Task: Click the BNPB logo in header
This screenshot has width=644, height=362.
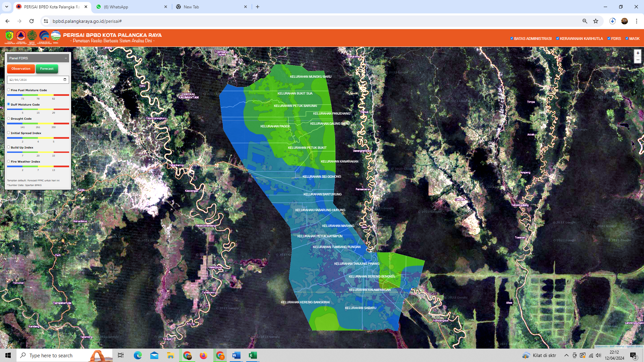Action: click(21, 36)
